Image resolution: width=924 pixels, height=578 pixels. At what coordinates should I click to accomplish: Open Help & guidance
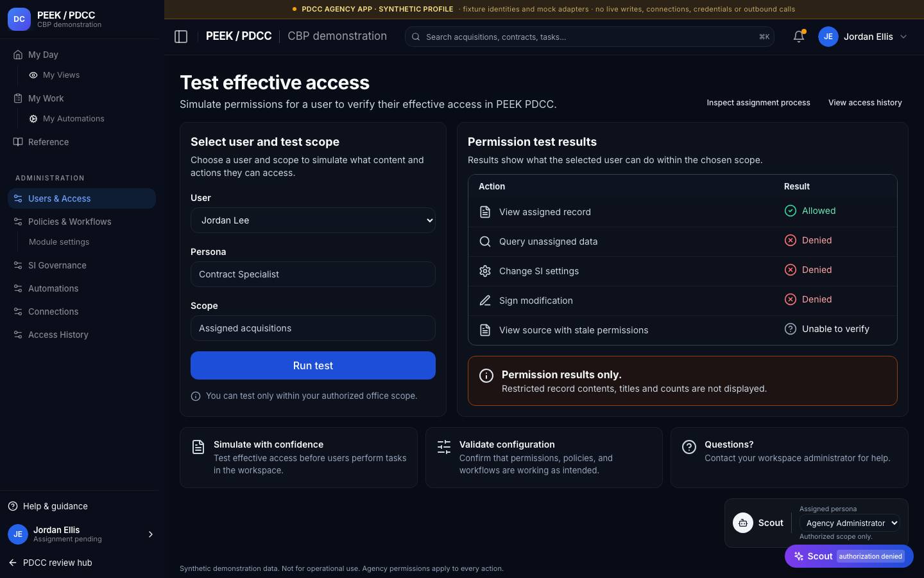48,506
